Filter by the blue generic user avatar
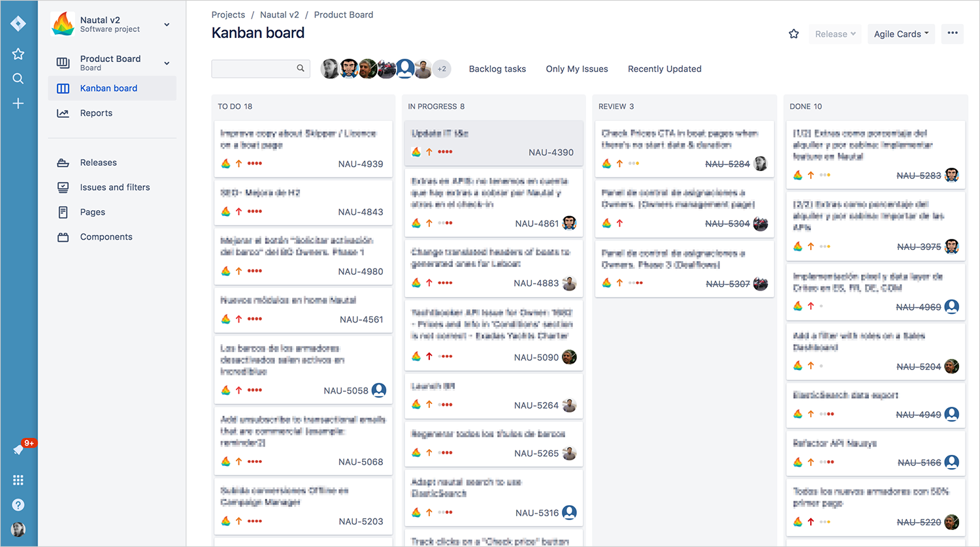Image resolution: width=980 pixels, height=547 pixels. [405, 69]
